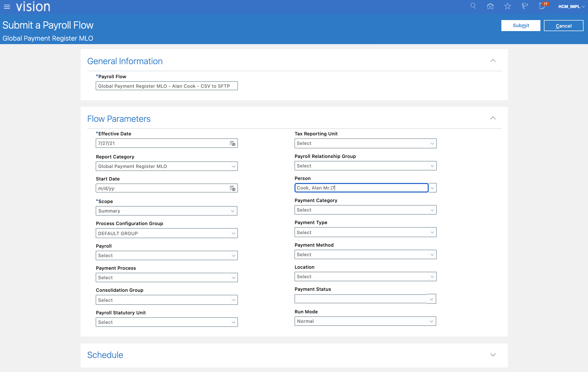
Task: Open Effective Date calendar picker
Action: [232, 143]
